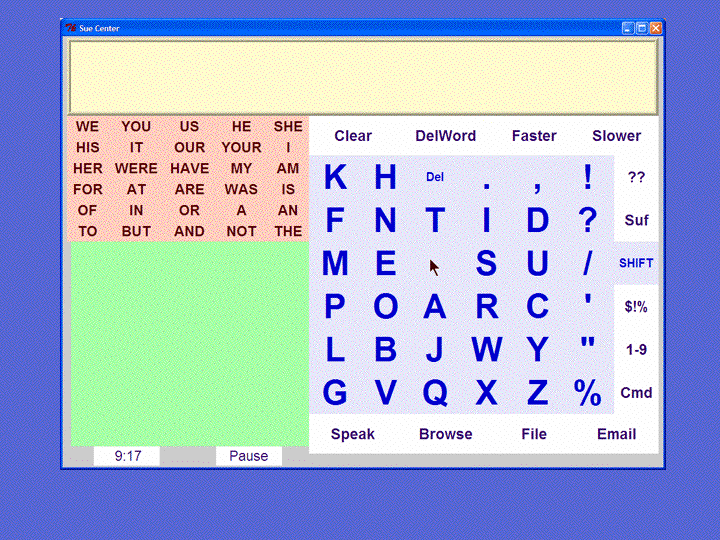Increase scan speed with Faster
Viewport: 720px width, 540px height.
tap(534, 136)
